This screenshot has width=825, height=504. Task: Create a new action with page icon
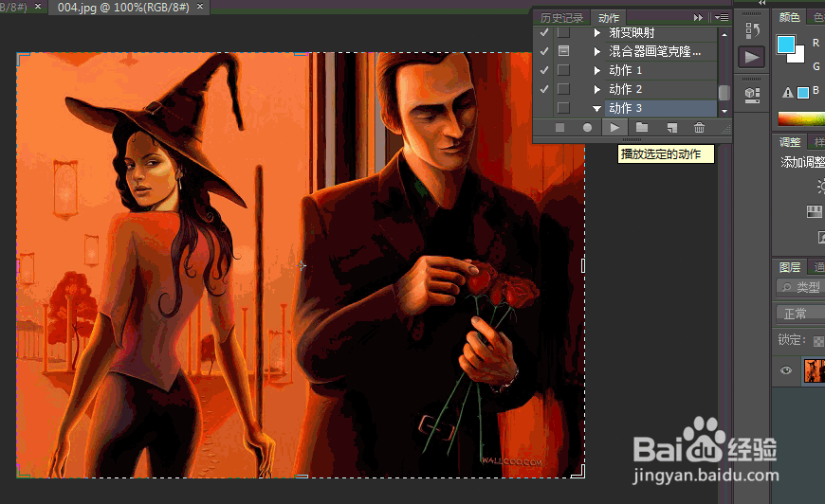pos(671,127)
